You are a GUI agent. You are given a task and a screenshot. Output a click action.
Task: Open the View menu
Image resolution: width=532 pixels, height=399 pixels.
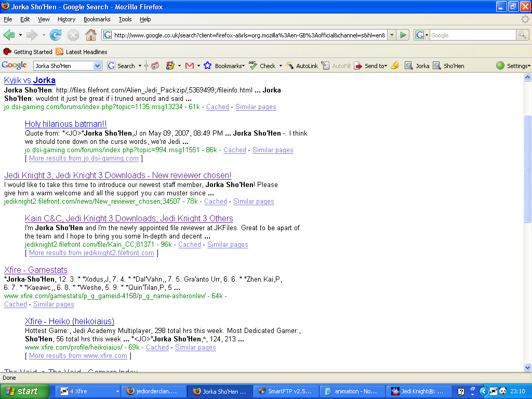click(44, 19)
